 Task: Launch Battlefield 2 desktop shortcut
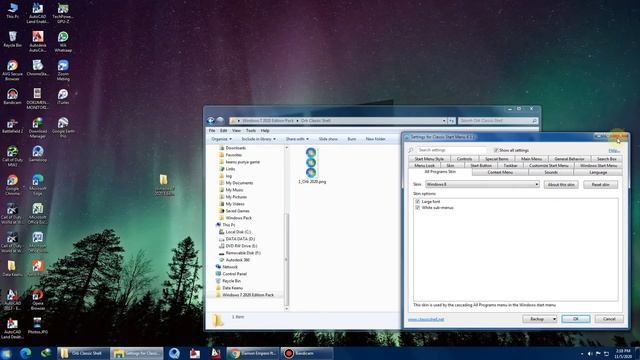12,125
